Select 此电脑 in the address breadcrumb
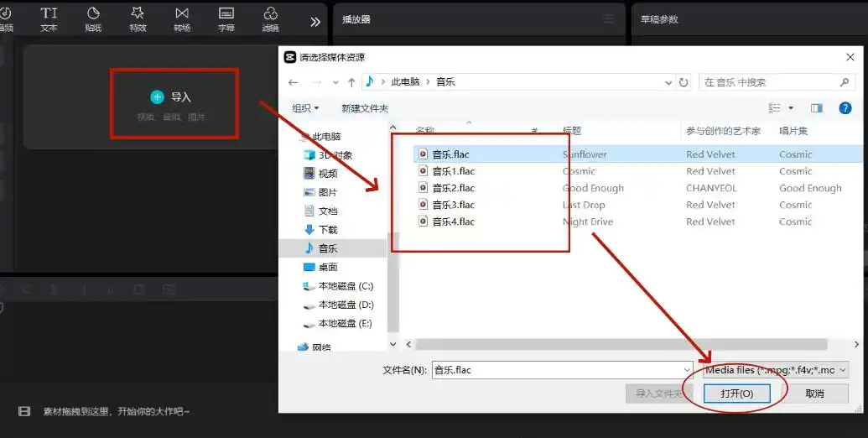Screen dimensions: 868x438 [405, 82]
